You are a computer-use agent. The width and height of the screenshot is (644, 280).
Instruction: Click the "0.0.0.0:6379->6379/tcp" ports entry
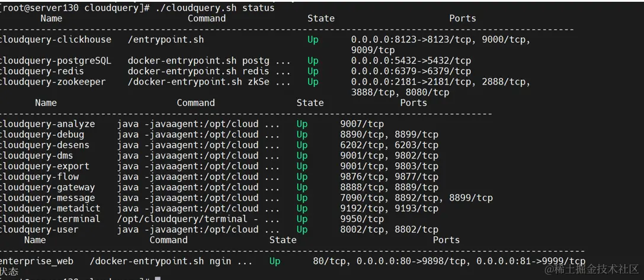[411, 72]
